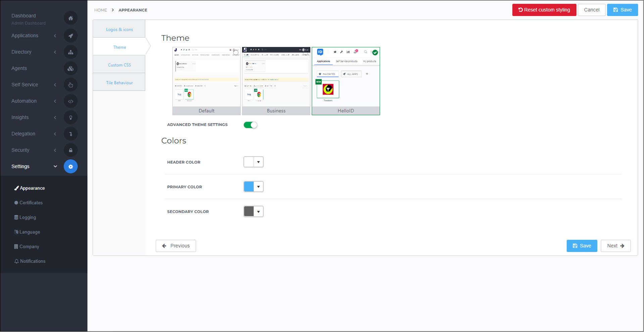Click Agents in the sidebar
The width and height of the screenshot is (644, 332).
(x=19, y=68)
